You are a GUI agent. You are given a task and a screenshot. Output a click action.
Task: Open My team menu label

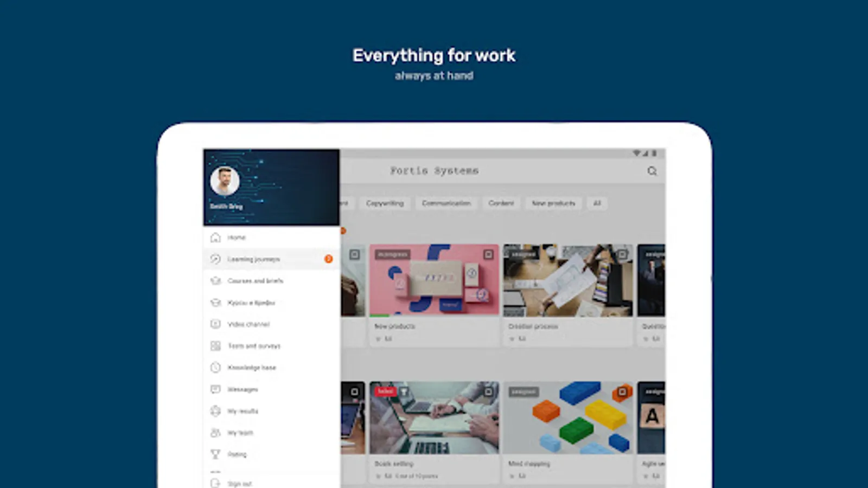pos(240,433)
